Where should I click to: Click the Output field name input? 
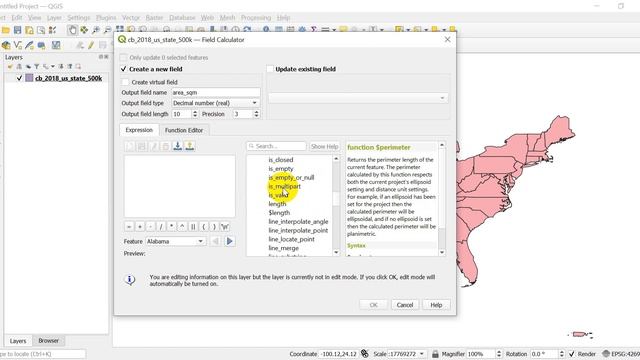pos(216,93)
